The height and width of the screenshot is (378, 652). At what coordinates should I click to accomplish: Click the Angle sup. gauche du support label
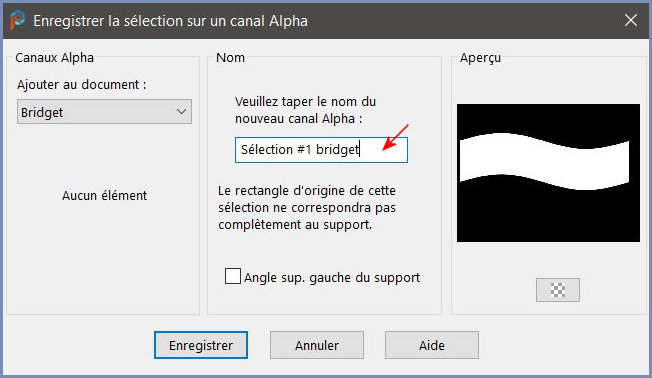point(332,277)
